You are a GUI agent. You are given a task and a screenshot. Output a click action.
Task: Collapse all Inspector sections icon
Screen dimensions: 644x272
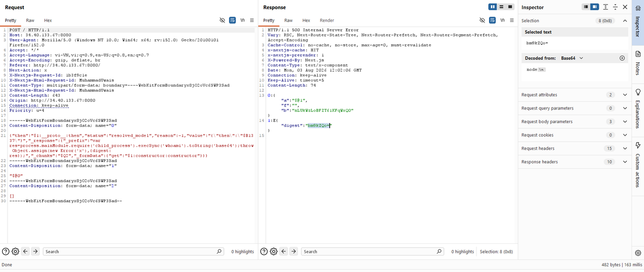tap(615, 7)
